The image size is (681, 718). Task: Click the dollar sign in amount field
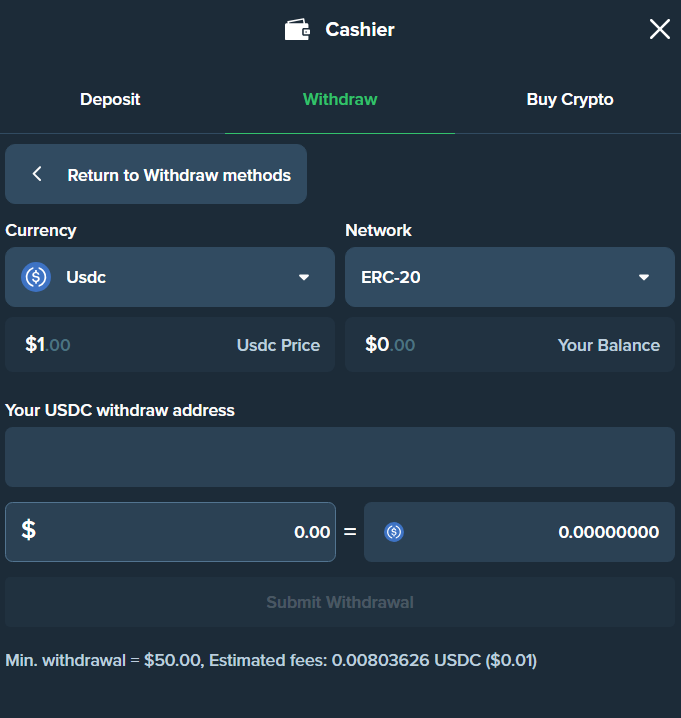pos(29,530)
